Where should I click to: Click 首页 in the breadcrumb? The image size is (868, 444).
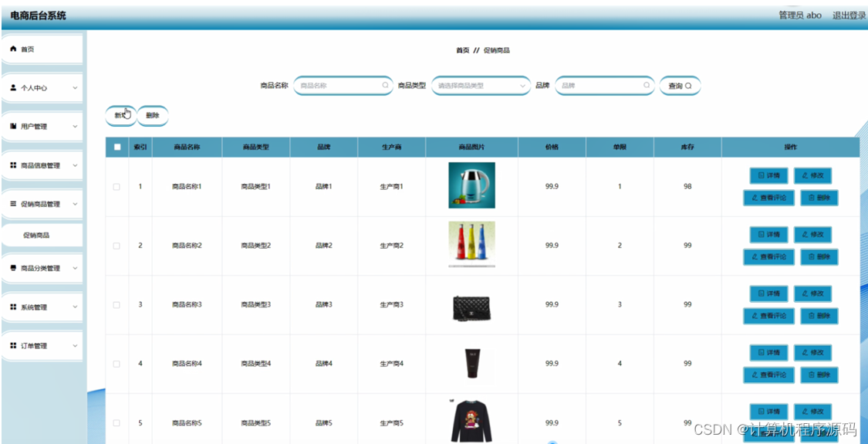point(462,50)
